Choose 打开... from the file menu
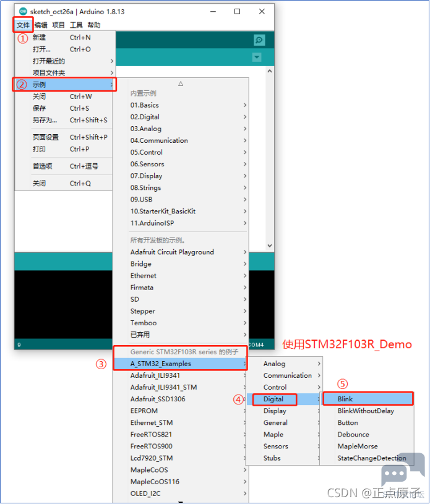 (66, 49)
